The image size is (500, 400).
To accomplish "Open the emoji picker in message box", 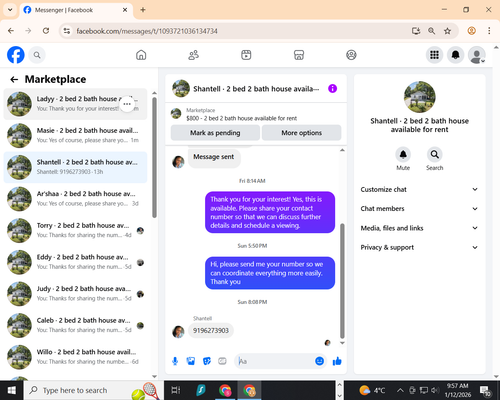I will click(319, 361).
